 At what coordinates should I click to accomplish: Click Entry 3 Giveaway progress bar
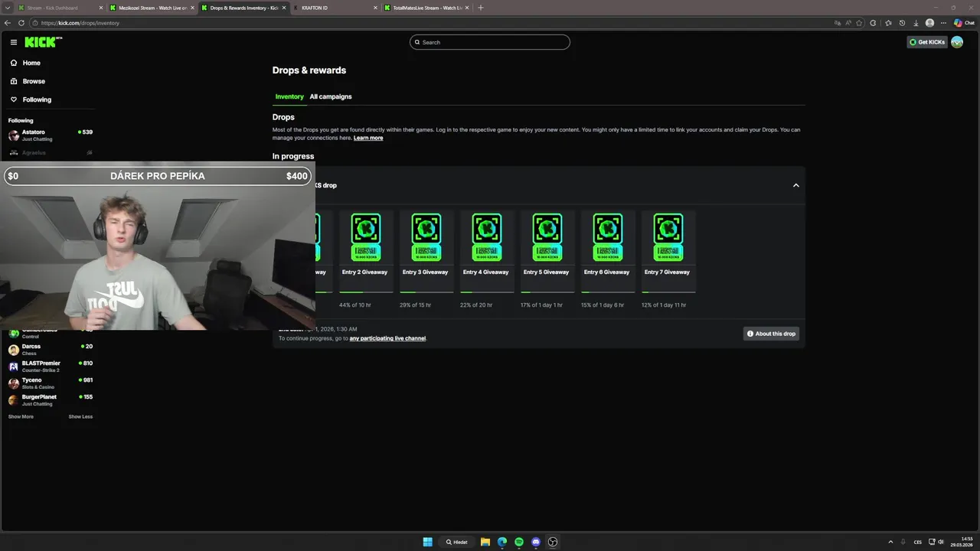pos(426,292)
